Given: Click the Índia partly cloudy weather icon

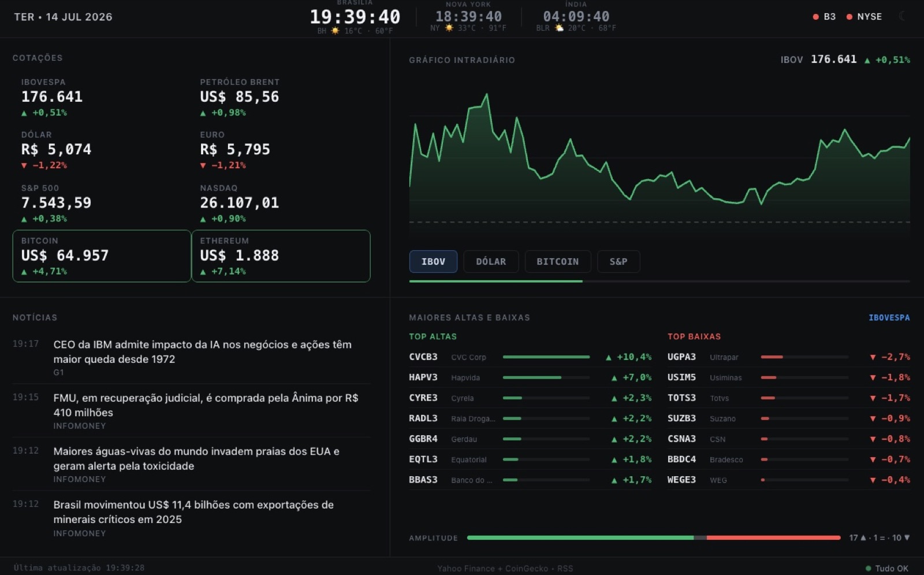Looking at the screenshot, I should click(559, 28).
